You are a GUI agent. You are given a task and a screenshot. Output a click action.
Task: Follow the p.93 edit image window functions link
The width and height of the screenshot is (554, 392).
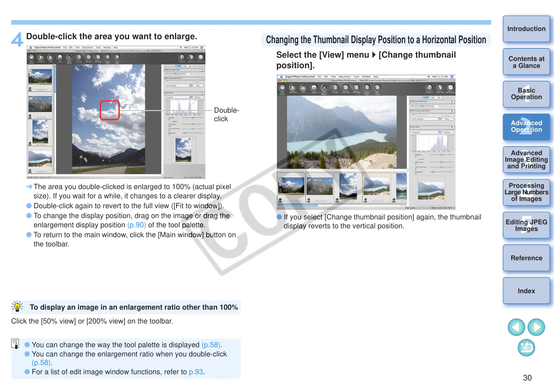(196, 372)
